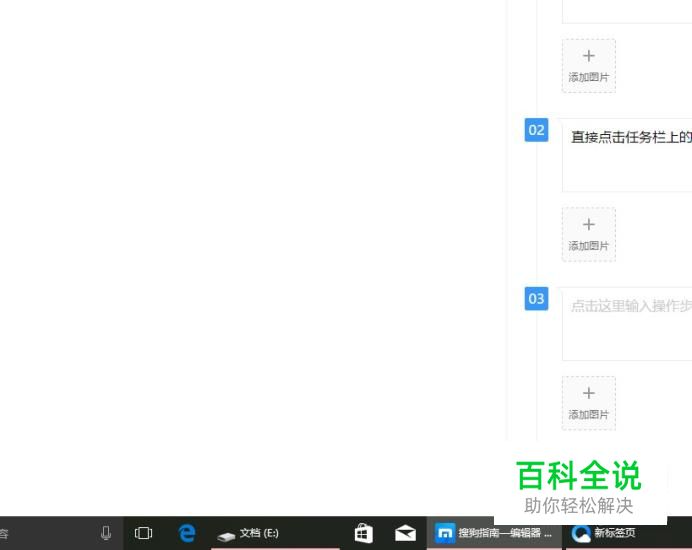Viewport: 692px width, 550px height.
Task: Click step 03 placeholder input field
Action: [627, 324]
